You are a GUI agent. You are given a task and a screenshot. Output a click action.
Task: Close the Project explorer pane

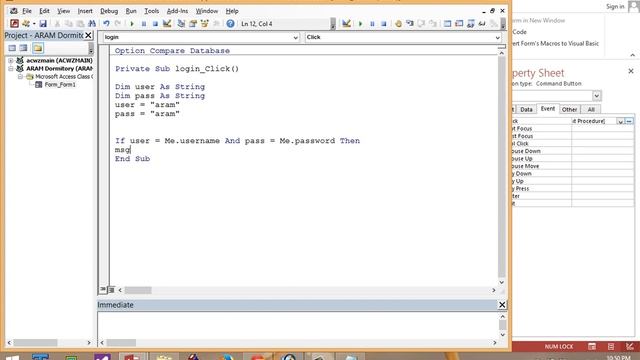click(x=88, y=36)
